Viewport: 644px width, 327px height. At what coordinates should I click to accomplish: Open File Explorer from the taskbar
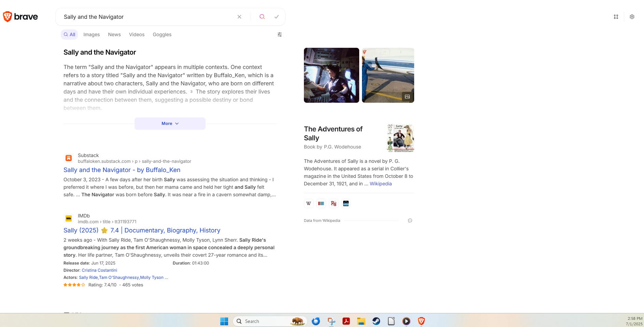361,321
